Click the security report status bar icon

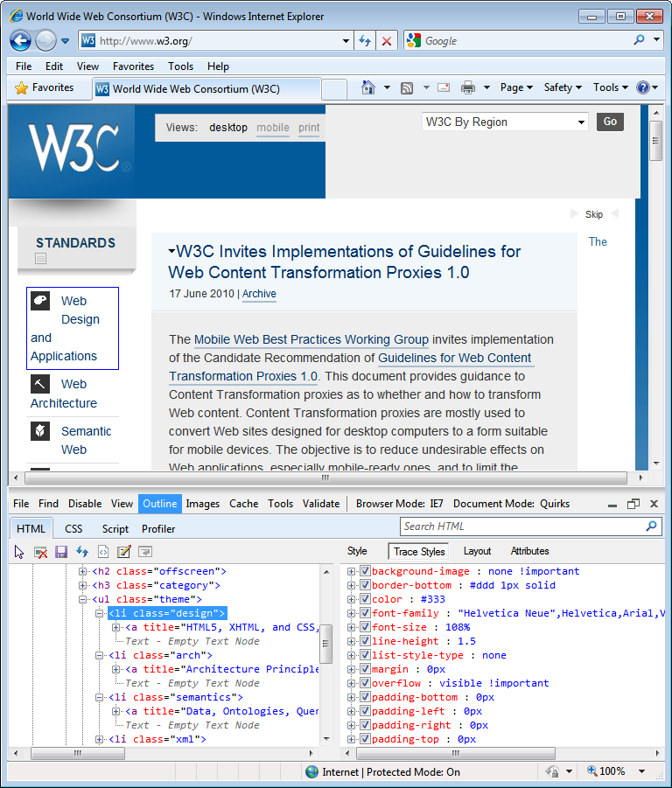click(552, 771)
